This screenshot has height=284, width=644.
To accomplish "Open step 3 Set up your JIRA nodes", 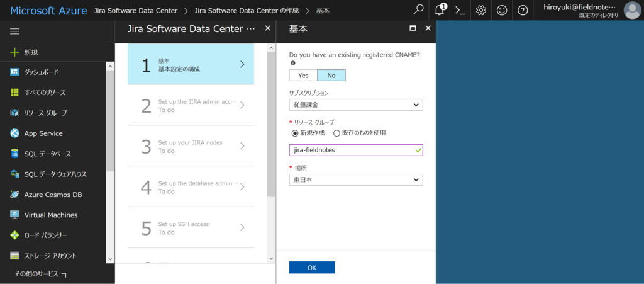I will tap(191, 146).
